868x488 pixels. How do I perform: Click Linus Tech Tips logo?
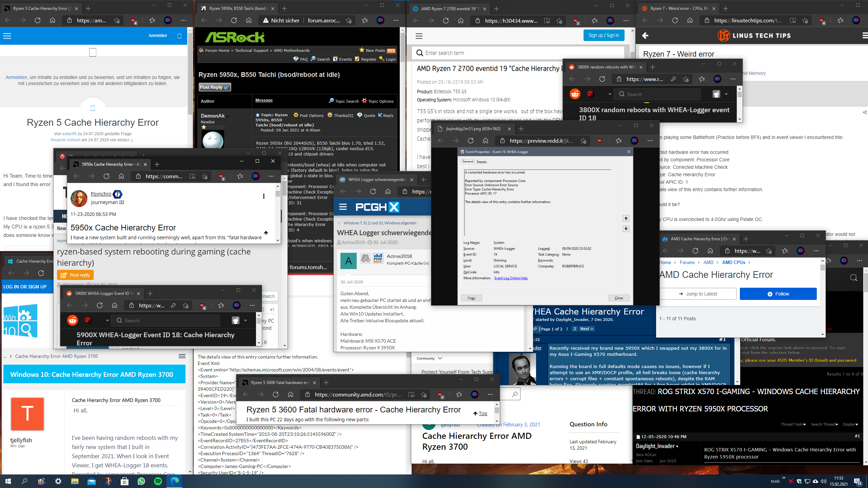[754, 36]
